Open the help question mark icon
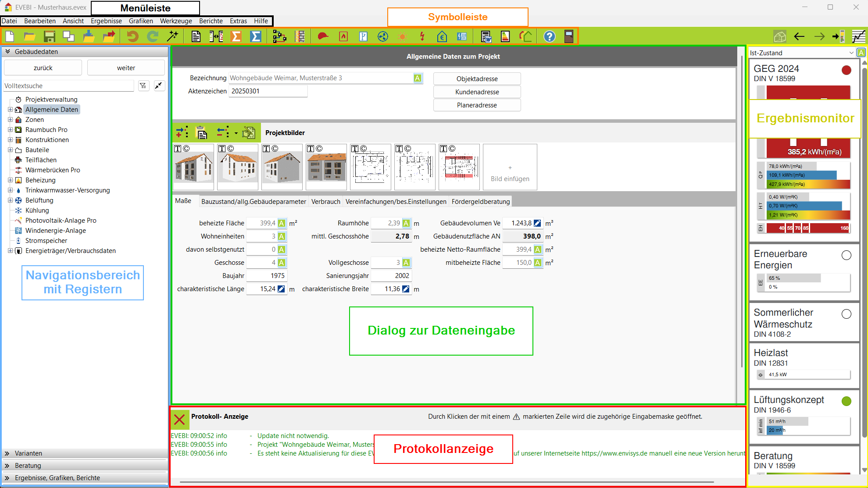Viewport: 868px width, 488px height. pyautogui.click(x=549, y=36)
